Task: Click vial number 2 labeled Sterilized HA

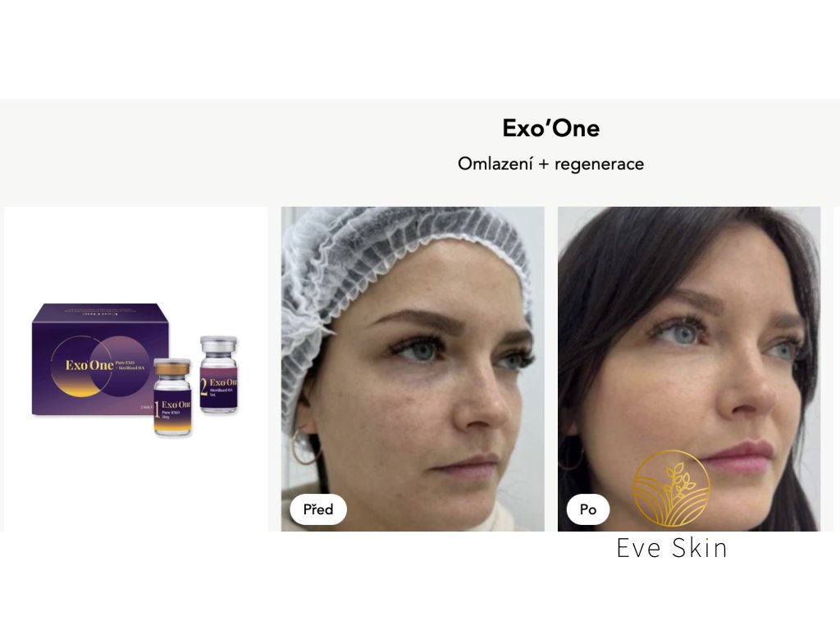Action: (x=218, y=374)
